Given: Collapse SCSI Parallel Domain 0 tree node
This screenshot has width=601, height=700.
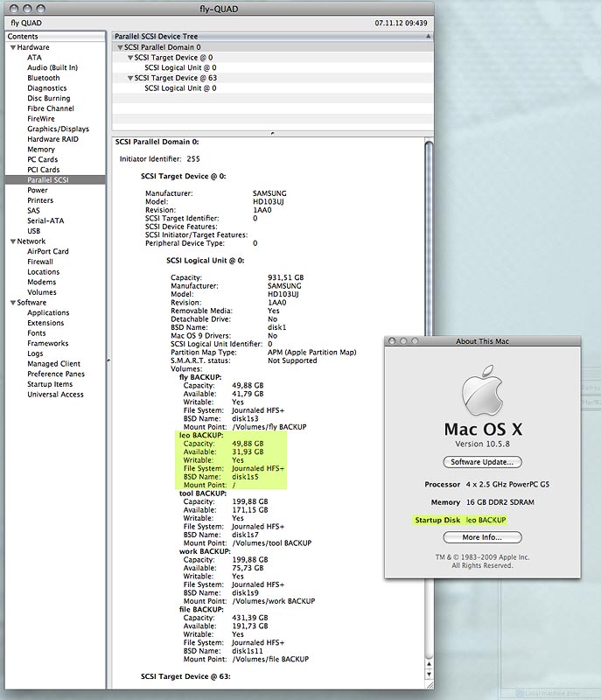Looking at the screenshot, I should (120, 47).
